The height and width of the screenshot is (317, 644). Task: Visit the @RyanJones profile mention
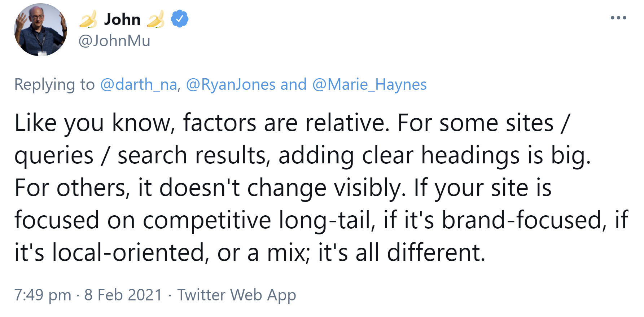[231, 85]
